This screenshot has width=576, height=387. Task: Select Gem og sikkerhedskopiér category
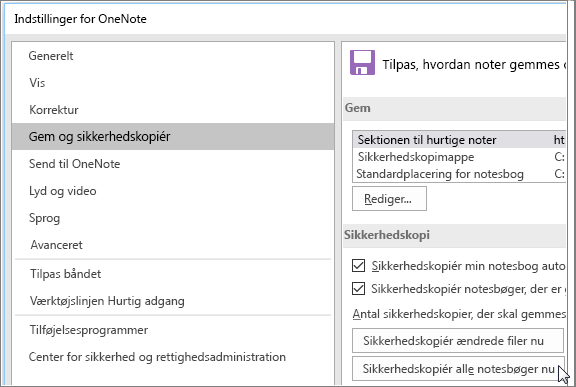(x=173, y=137)
